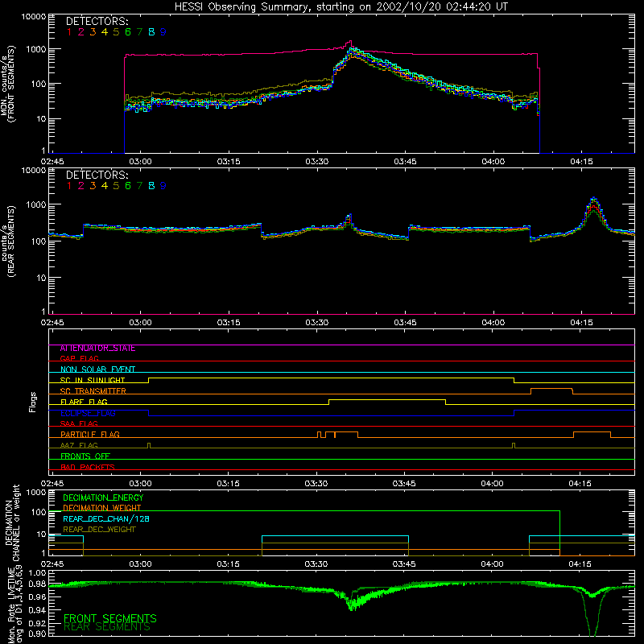Click the front segments counts/s axis title
Screen dimensions: 644x644
pyautogui.click(x=8, y=85)
